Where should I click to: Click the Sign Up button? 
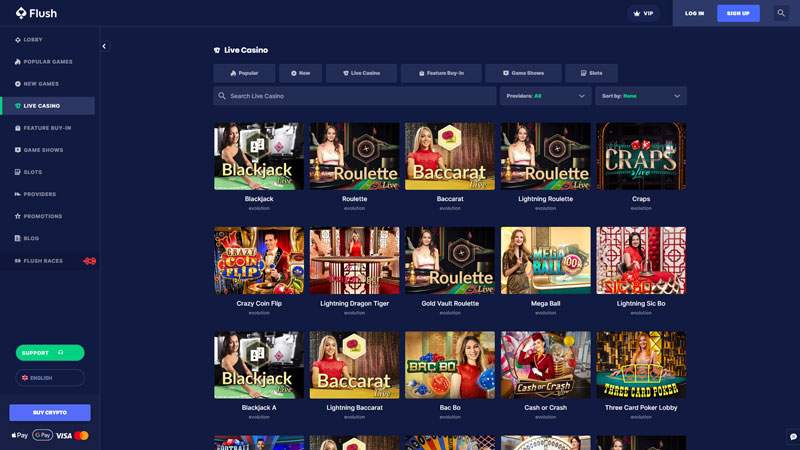point(738,13)
